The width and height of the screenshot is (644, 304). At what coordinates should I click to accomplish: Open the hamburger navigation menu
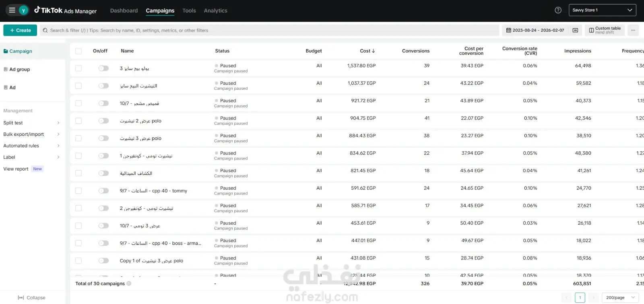(12, 10)
